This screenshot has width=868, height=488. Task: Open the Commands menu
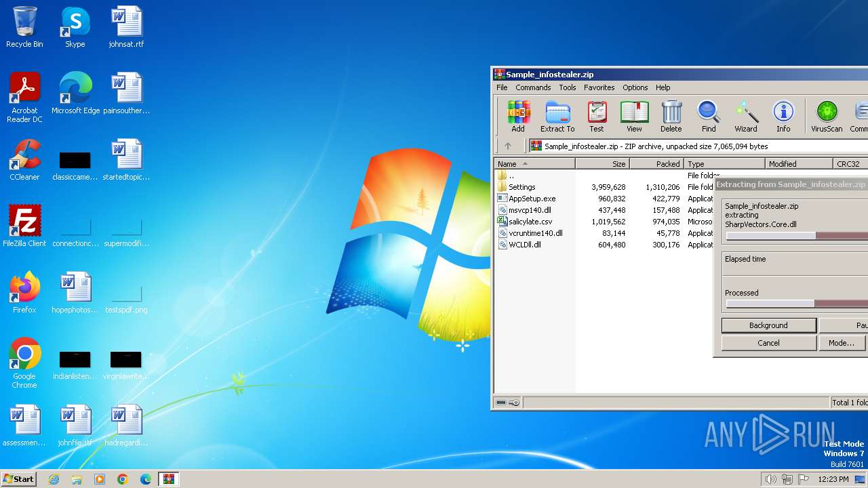click(533, 87)
